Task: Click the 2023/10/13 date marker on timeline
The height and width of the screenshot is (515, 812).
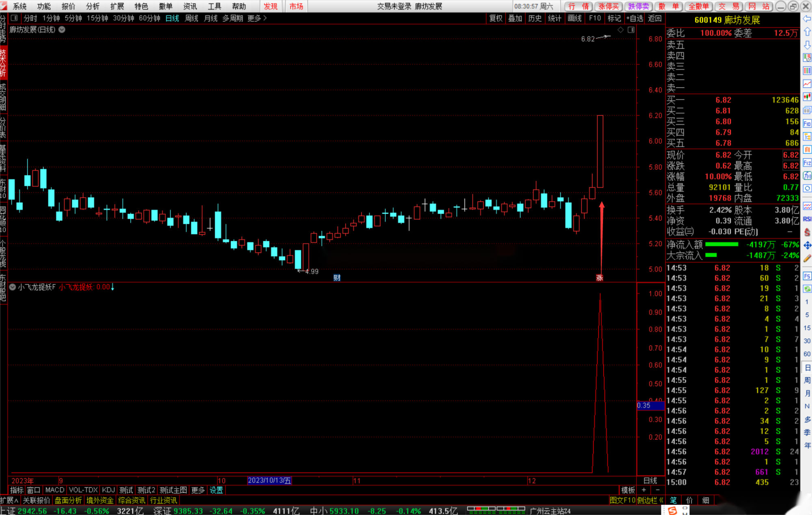Action: point(269,480)
